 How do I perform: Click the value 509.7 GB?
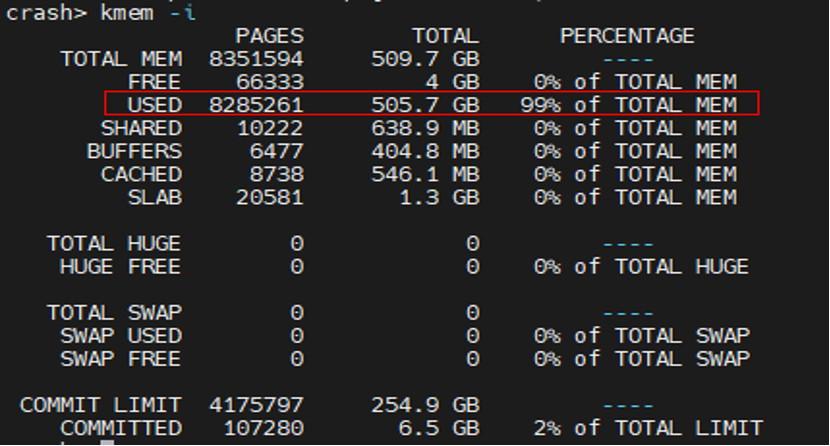(x=425, y=59)
